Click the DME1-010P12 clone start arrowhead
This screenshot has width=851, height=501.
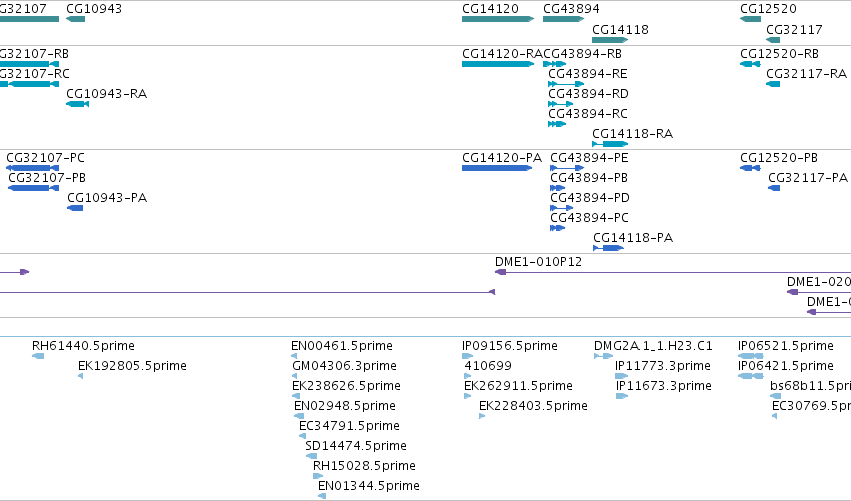click(x=500, y=272)
